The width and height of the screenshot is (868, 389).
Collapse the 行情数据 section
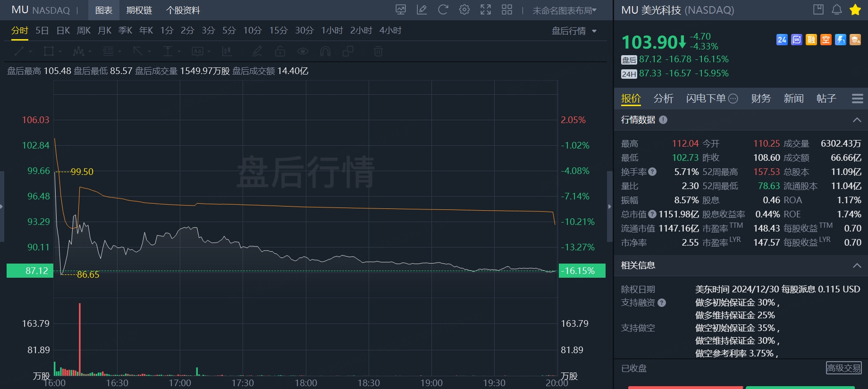pyautogui.click(x=857, y=120)
